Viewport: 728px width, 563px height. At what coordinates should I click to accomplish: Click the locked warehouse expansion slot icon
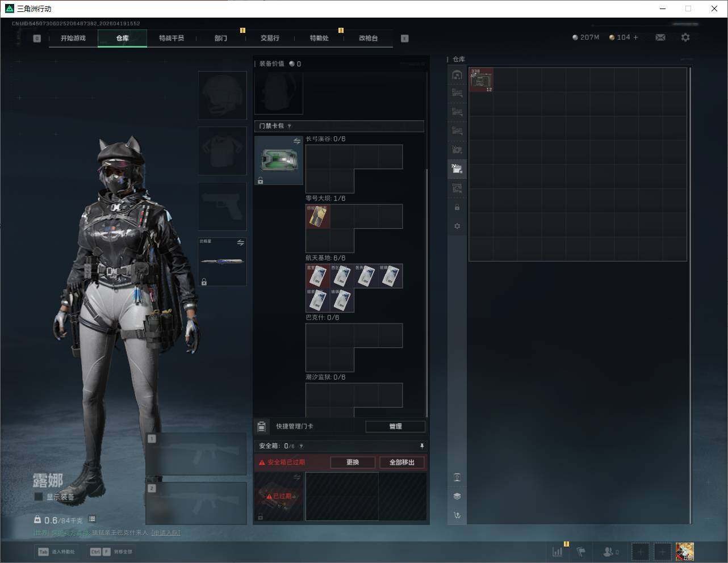[457, 207]
